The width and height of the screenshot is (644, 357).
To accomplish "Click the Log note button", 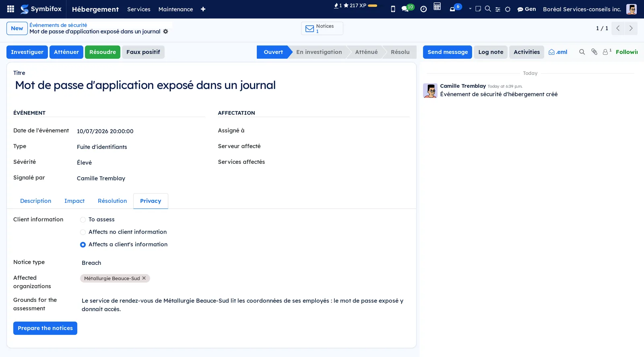I will 491,52.
